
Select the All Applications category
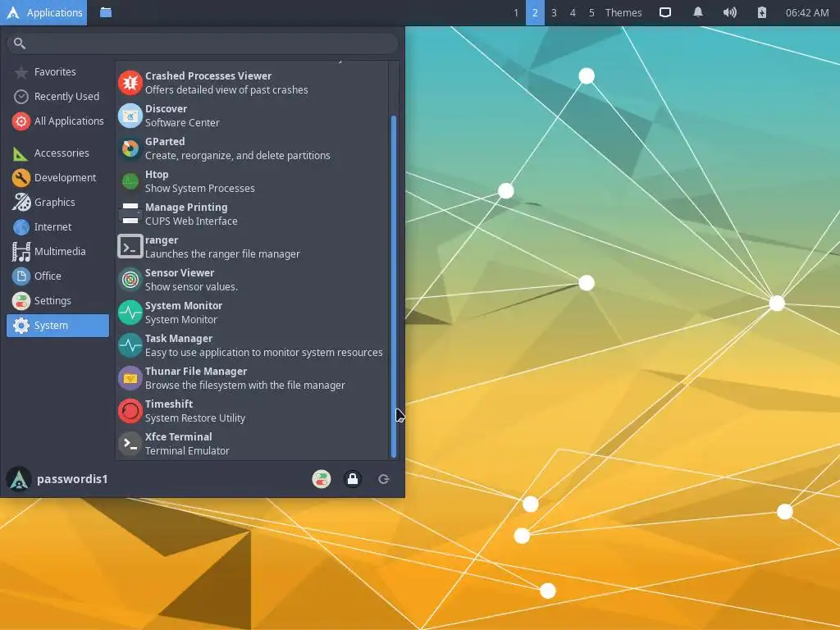click(58, 121)
